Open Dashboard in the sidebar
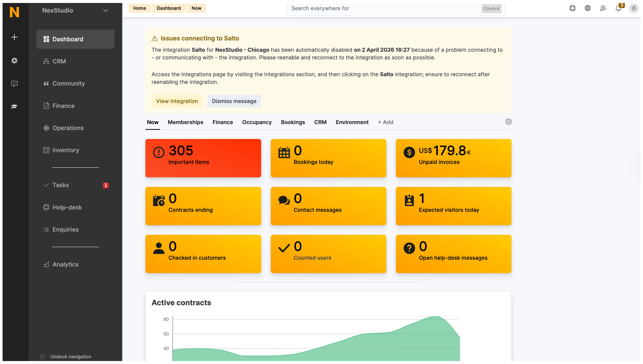 coord(75,39)
